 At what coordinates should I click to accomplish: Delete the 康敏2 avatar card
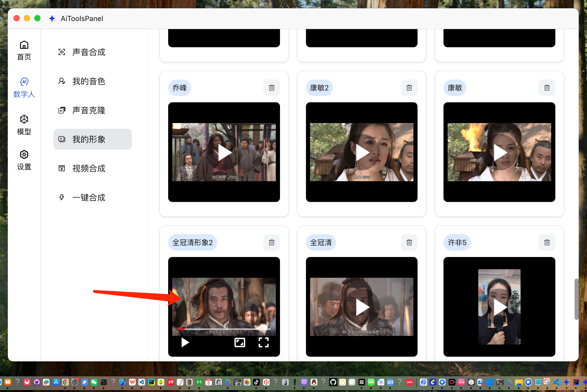(409, 88)
